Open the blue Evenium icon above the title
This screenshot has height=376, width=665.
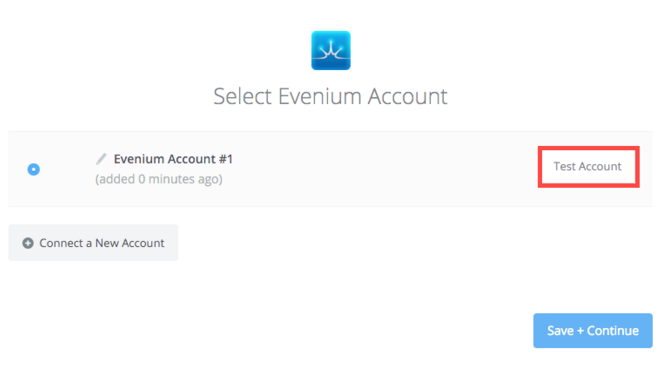click(331, 50)
